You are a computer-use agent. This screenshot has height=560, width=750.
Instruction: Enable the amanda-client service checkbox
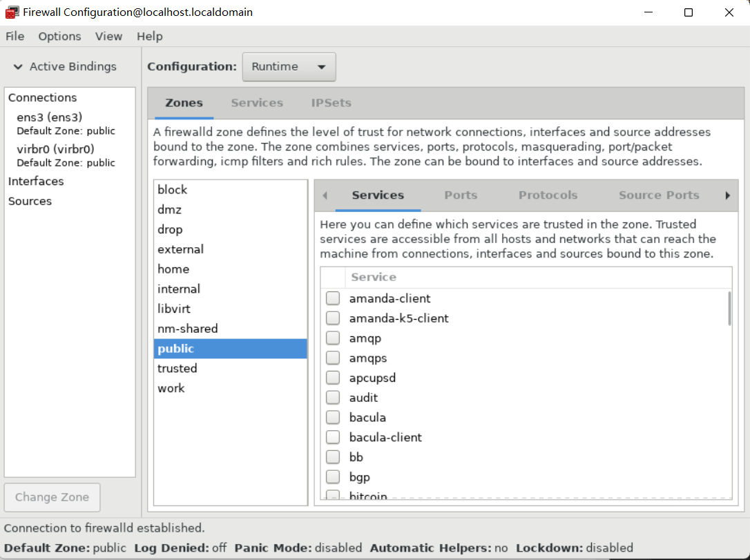[x=333, y=298]
